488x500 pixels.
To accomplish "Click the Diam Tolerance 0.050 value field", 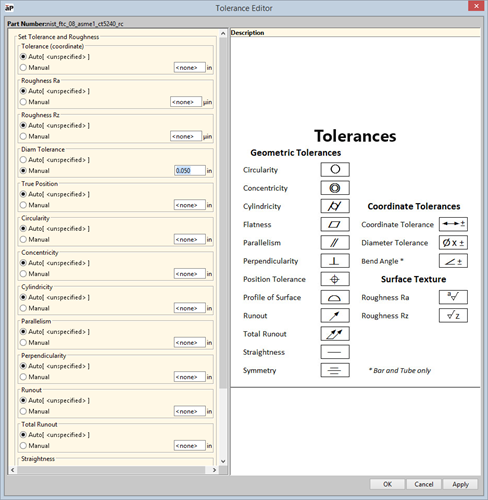I will click(x=190, y=170).
